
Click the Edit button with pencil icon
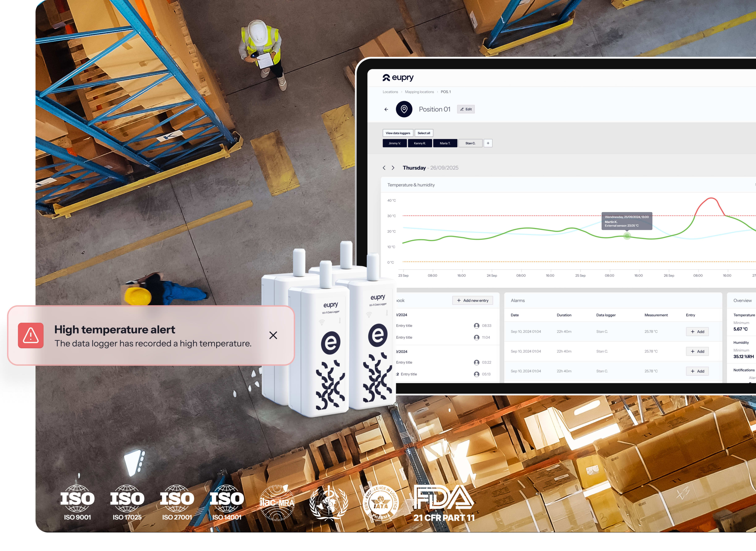tap(466, 109)
